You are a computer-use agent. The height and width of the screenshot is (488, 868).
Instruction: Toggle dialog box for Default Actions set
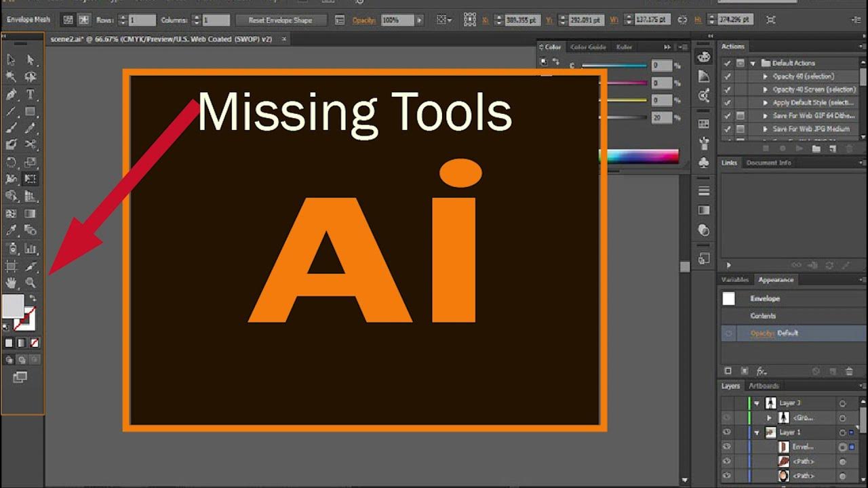pyautogui.click(x=741, y=63)
